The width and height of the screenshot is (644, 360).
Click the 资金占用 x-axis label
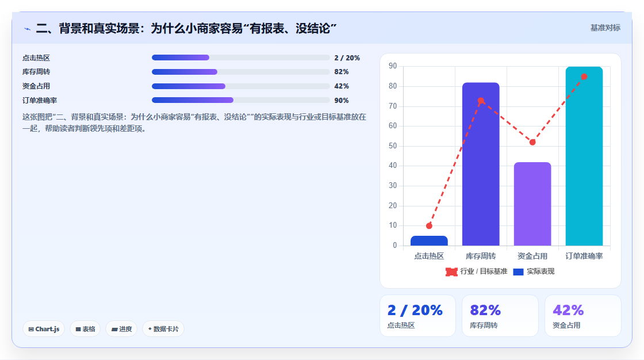[x=532, y=256]
